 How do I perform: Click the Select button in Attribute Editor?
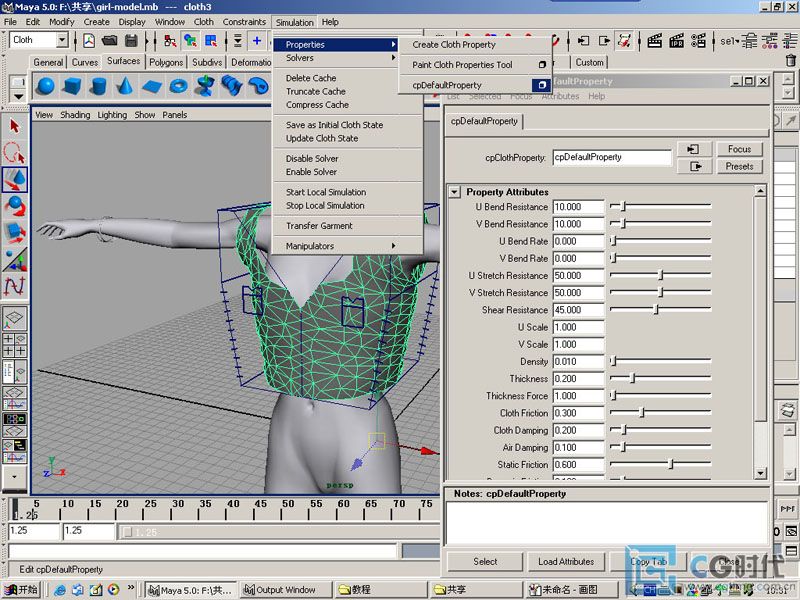485,562
